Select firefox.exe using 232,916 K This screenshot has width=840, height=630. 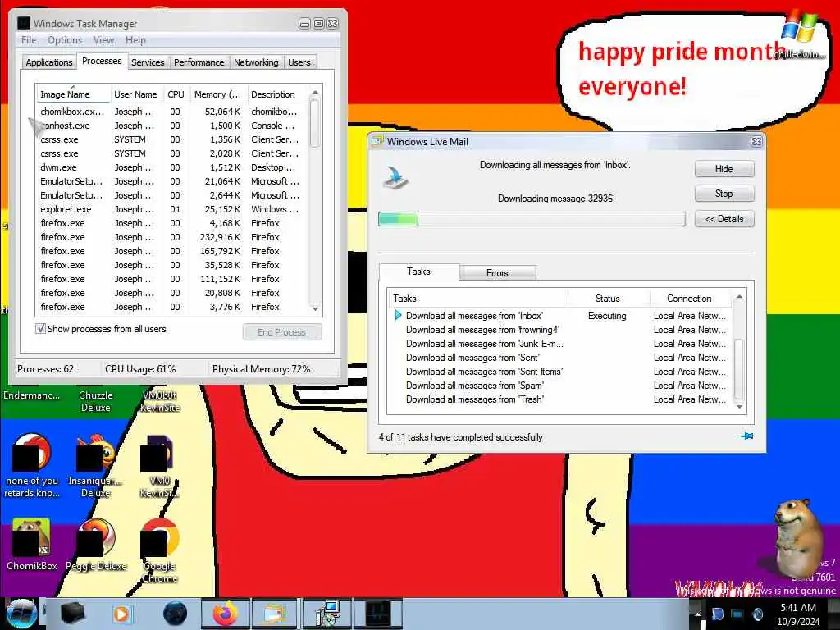171,237
